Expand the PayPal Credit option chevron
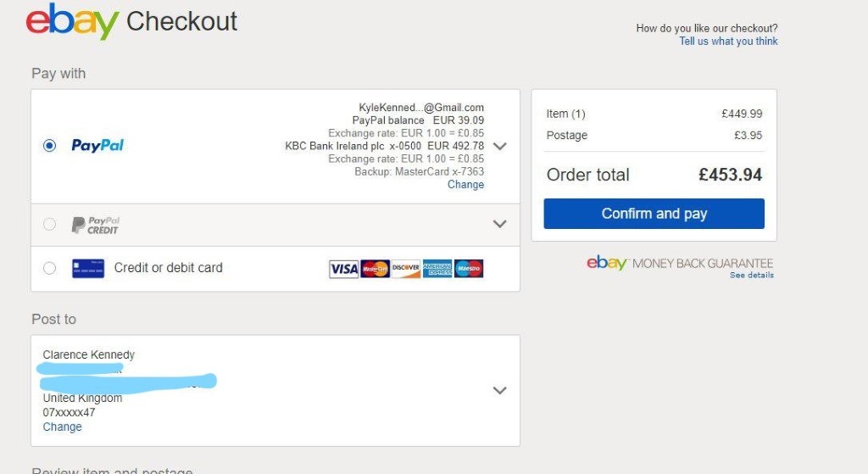This screenshot has width=868, height=474. coord(500,224)
